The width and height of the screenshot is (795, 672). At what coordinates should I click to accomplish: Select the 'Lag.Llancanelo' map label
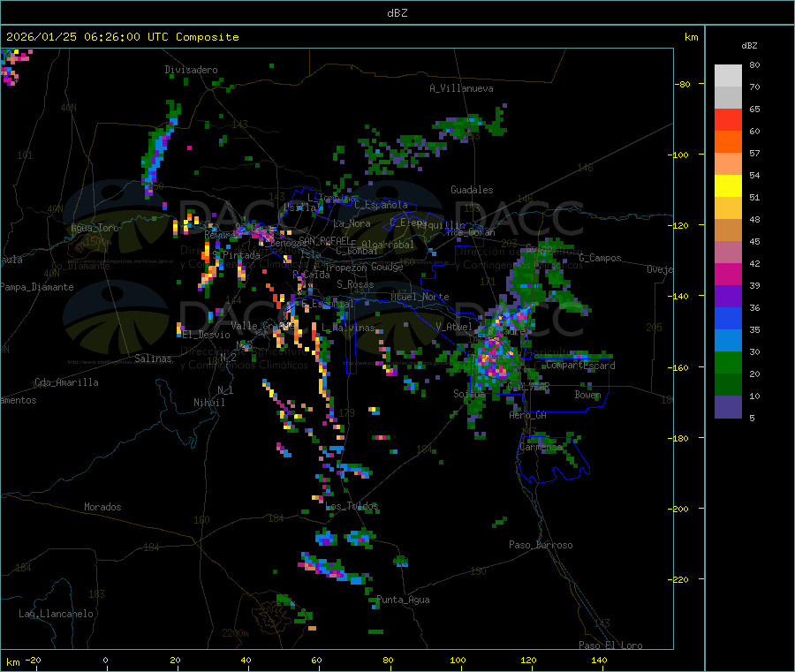pos(56,614)
